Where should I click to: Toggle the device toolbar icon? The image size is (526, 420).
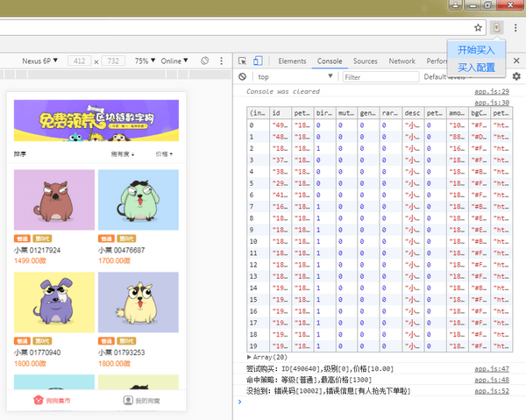coord(258,61)
